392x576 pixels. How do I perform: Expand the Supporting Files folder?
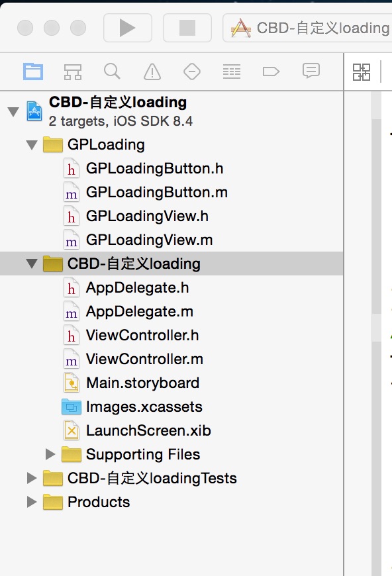point(50,454)
